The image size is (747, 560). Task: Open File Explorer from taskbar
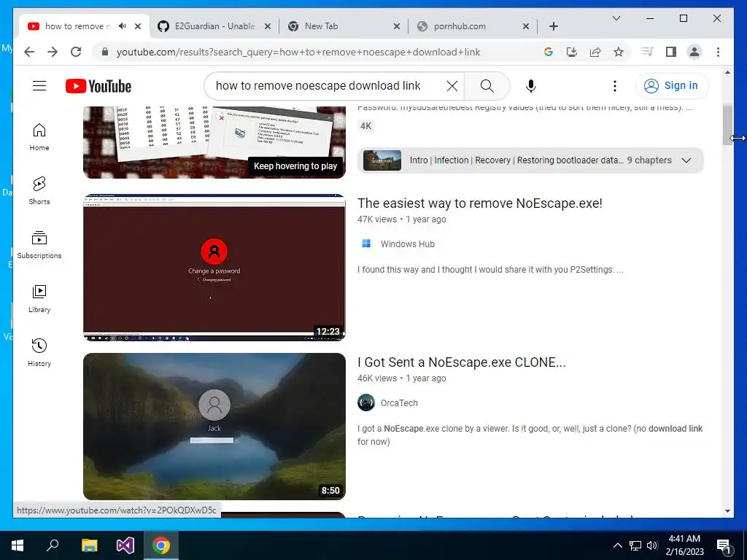tap(88, 545)
